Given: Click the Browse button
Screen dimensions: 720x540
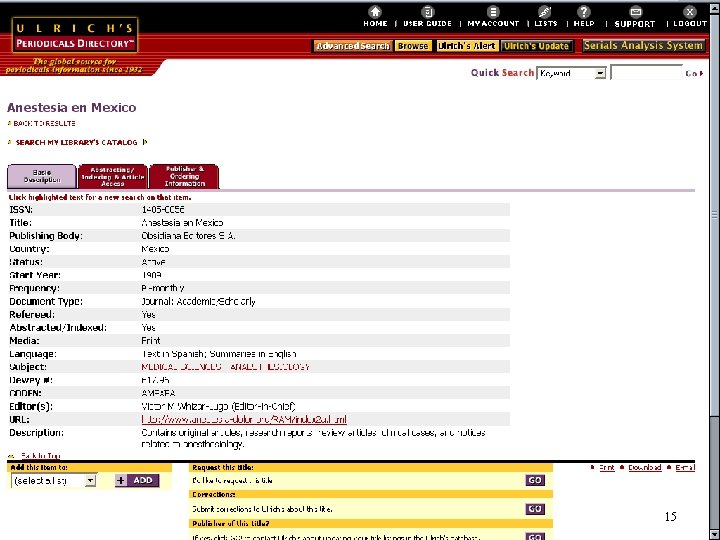Looking at the screenshot, I should [413, 46].
